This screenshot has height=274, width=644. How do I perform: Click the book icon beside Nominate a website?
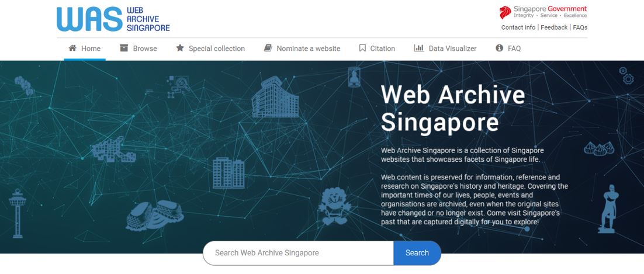[x=268, y=48]
